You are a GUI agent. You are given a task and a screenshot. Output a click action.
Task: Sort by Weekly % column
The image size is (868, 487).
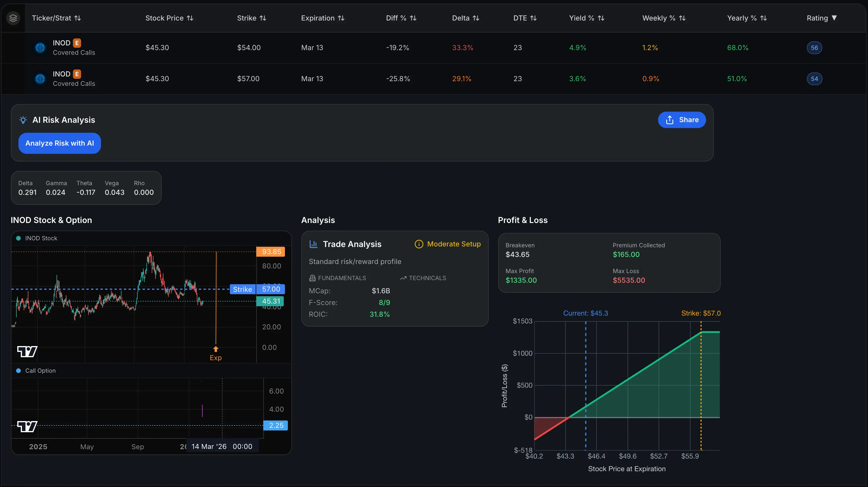(664, 18)
